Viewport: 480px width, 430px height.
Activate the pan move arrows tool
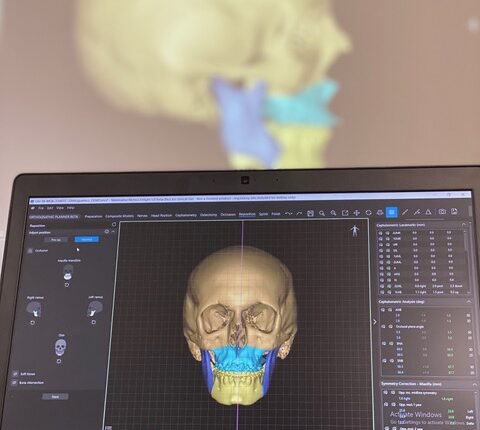(x=356, y=213)
